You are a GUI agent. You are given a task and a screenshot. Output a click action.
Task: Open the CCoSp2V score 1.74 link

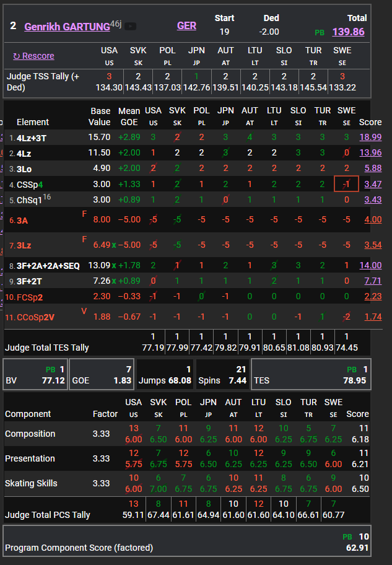pyautogui.click(x=373, y=317)
